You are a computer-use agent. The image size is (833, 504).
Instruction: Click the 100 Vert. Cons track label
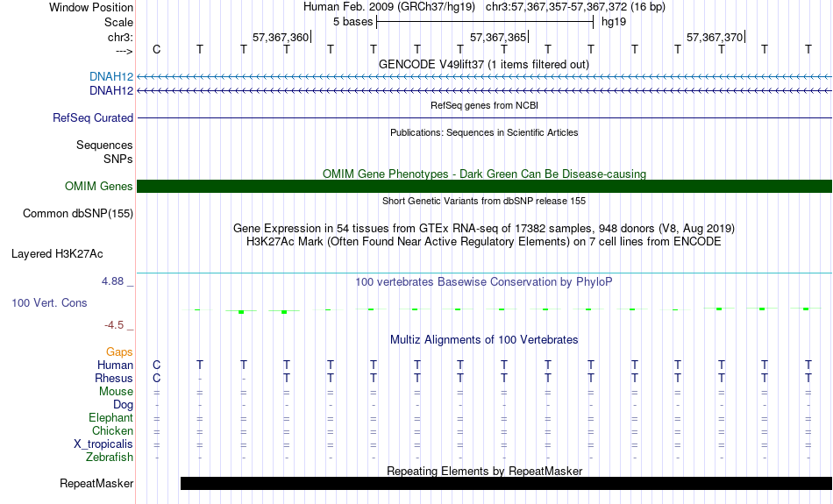[x=49, y=302]
